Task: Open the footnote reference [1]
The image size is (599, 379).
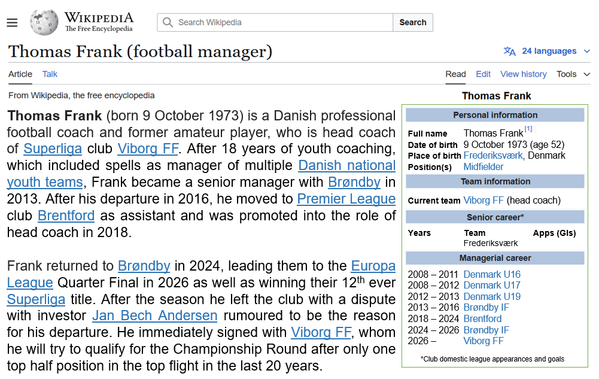Action: pos(528,129)
